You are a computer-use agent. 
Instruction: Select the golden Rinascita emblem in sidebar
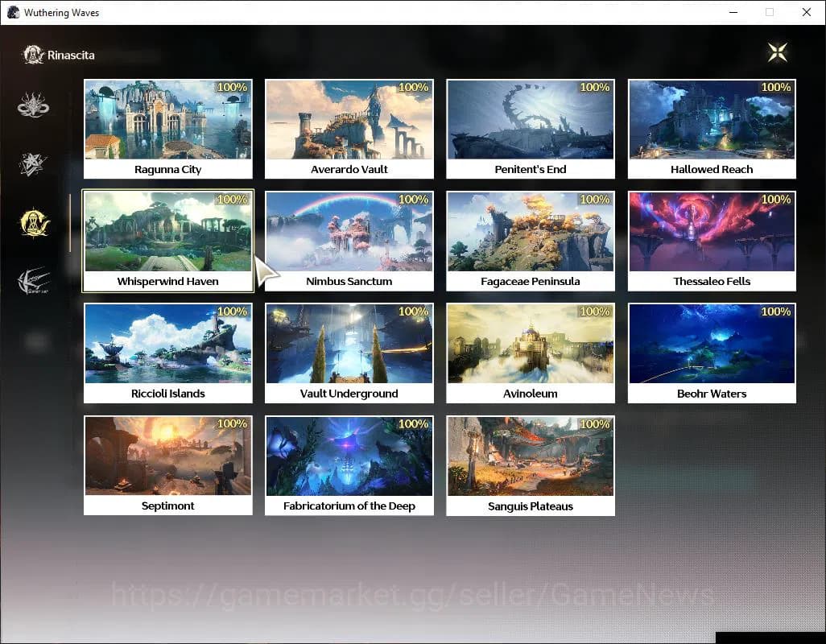(x=35, y=223)
